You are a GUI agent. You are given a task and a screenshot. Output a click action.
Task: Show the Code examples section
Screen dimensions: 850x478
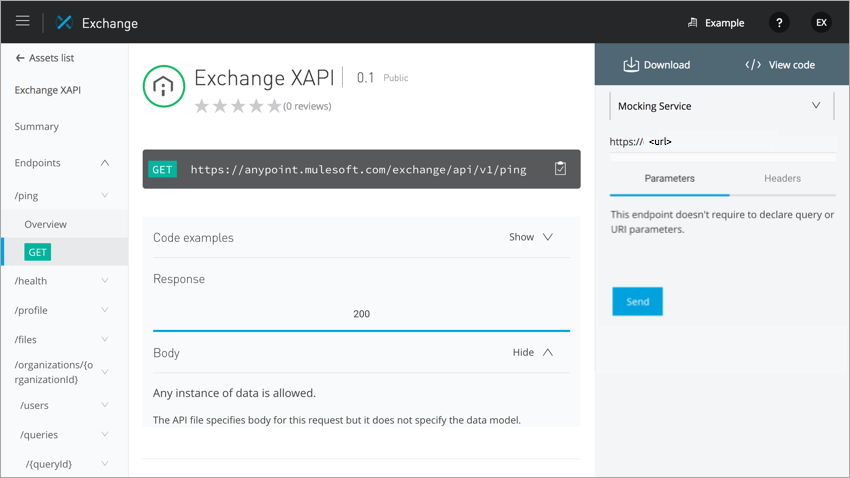tap(531, 237)
